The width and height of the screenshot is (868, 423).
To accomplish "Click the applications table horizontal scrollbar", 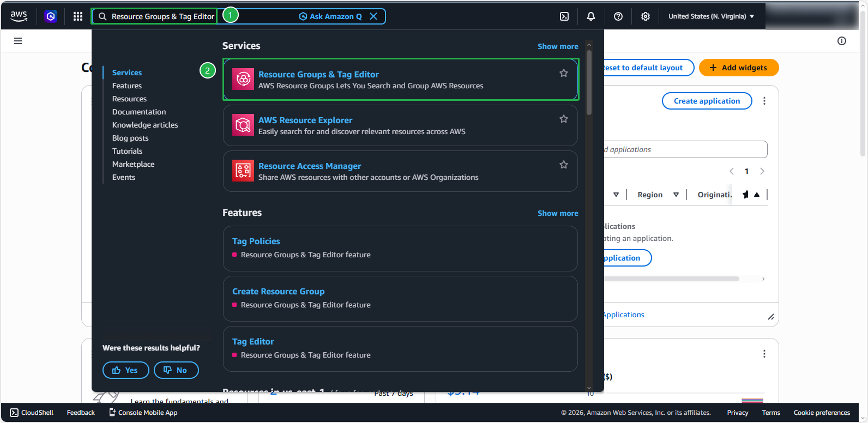I will 672,279.
